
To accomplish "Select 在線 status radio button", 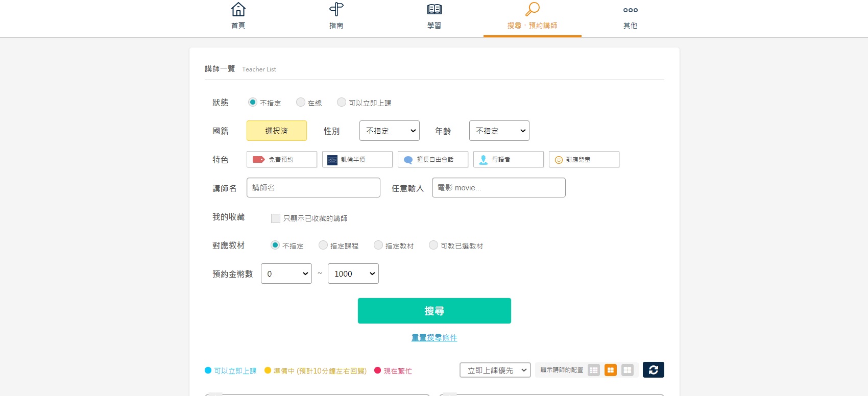I will click(301, 102).
